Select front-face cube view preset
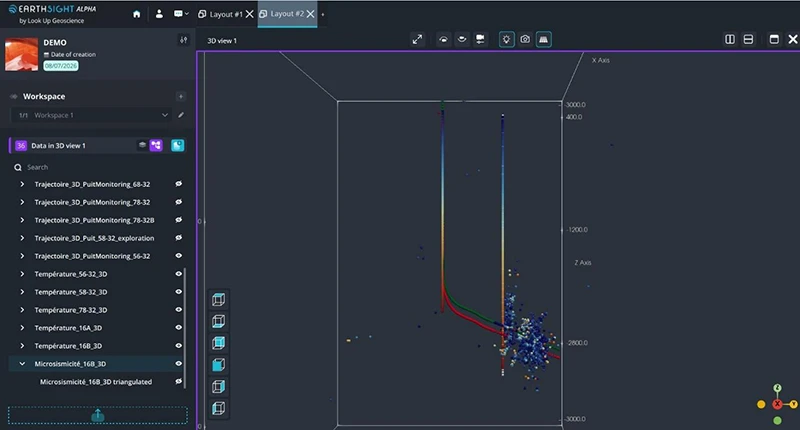 pyautogui.click(x=218, y=365)
